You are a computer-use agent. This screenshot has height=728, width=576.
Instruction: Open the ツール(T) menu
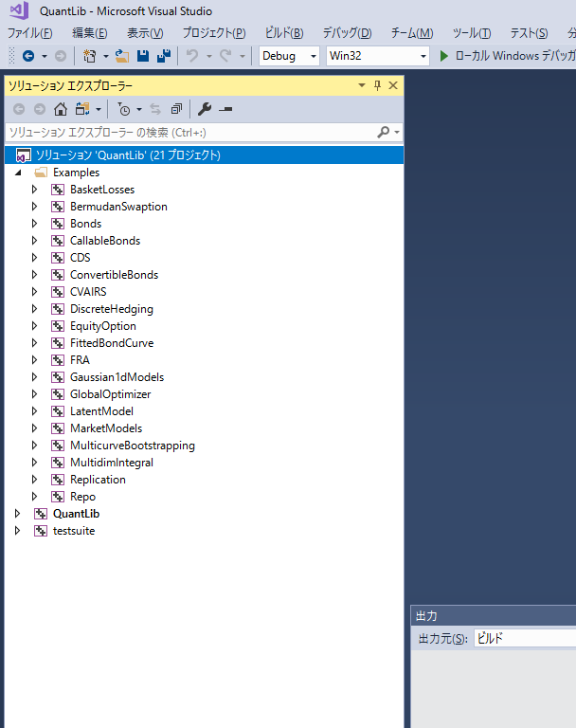pyautogui.click(x=472, y=33)
